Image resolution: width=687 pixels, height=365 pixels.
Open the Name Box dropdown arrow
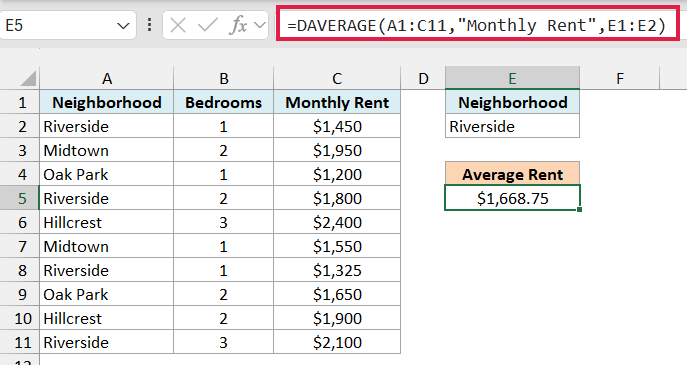click(x=123, y=26)
